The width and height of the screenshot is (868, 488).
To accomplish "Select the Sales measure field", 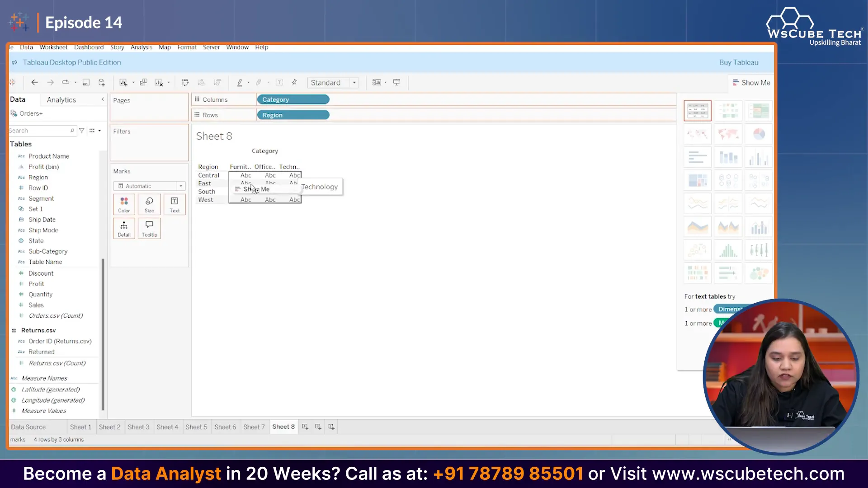I will pyautogui.click(x=36, y=305).
